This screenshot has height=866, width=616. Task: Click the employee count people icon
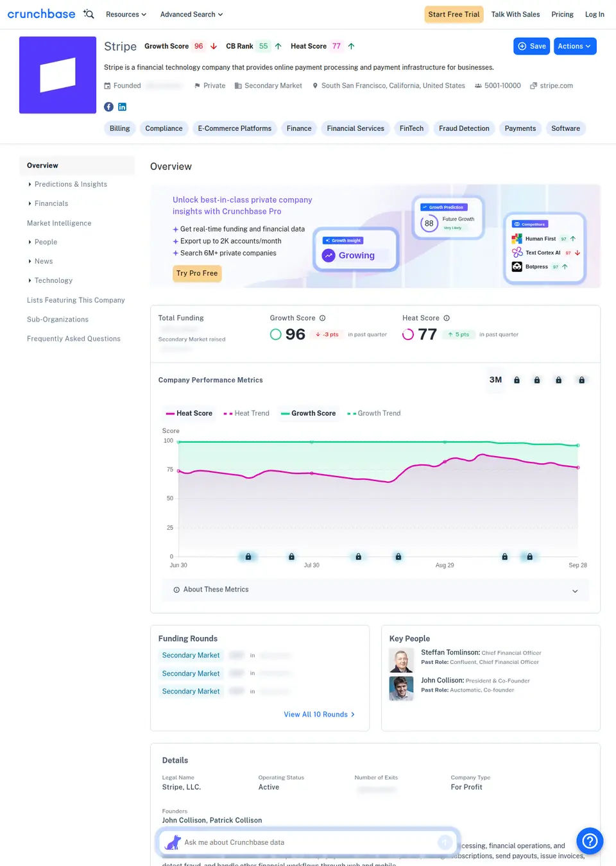[478, 86]
